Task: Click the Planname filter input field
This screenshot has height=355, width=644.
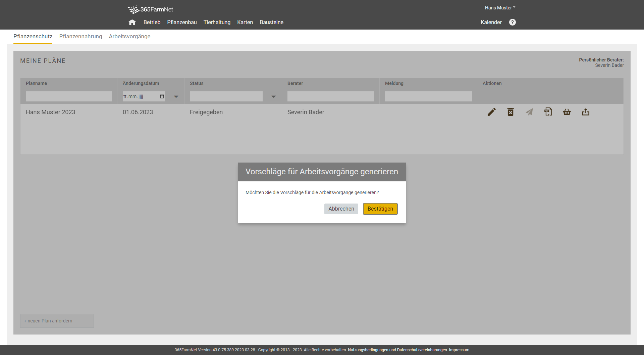Action: (69, 96)
